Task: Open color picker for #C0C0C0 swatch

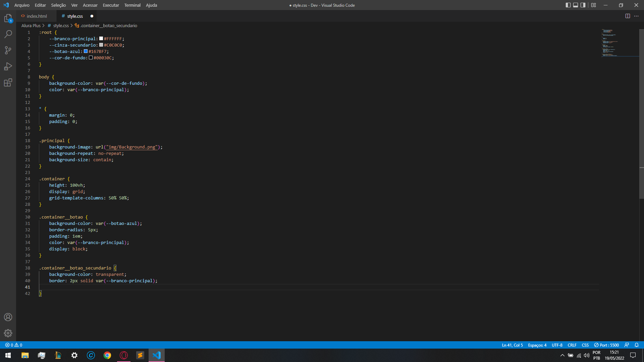Action: [x=101, y=45]
